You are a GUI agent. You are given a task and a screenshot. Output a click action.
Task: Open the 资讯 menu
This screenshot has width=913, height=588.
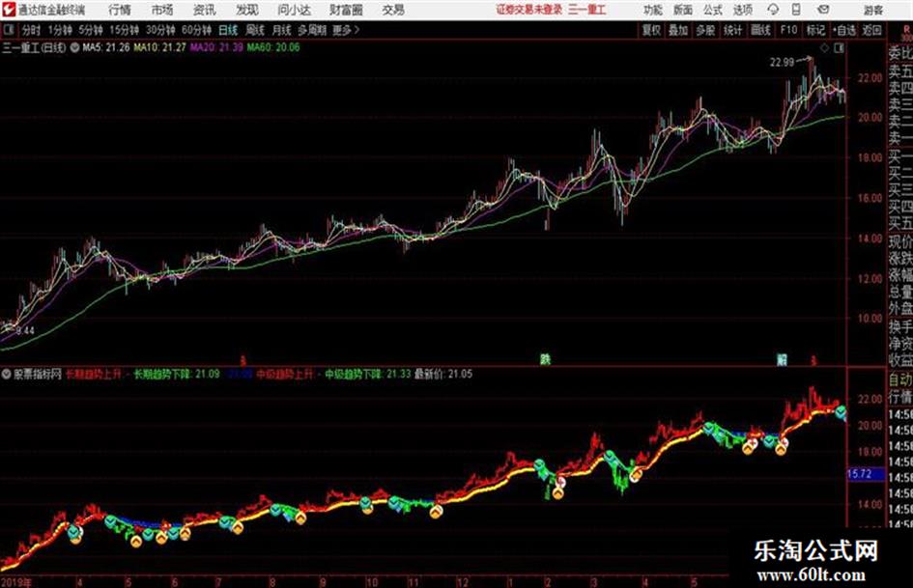tap(204, 10)
